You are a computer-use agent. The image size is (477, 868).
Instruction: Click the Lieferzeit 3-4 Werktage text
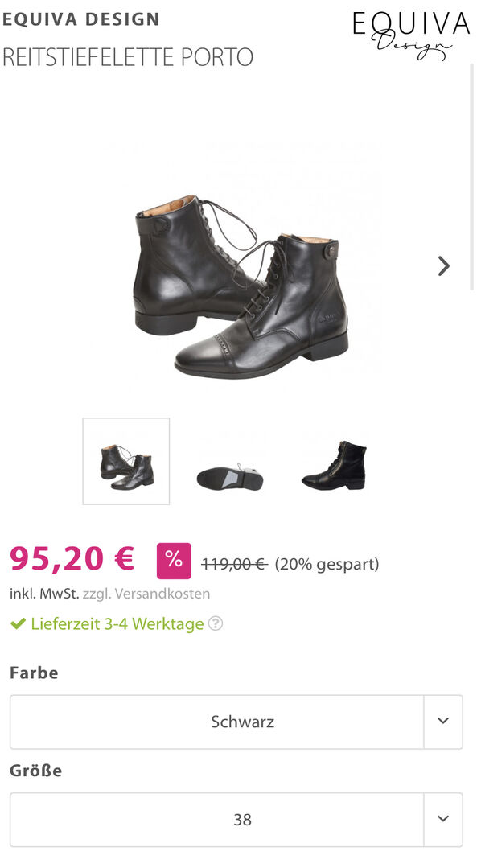117,624
